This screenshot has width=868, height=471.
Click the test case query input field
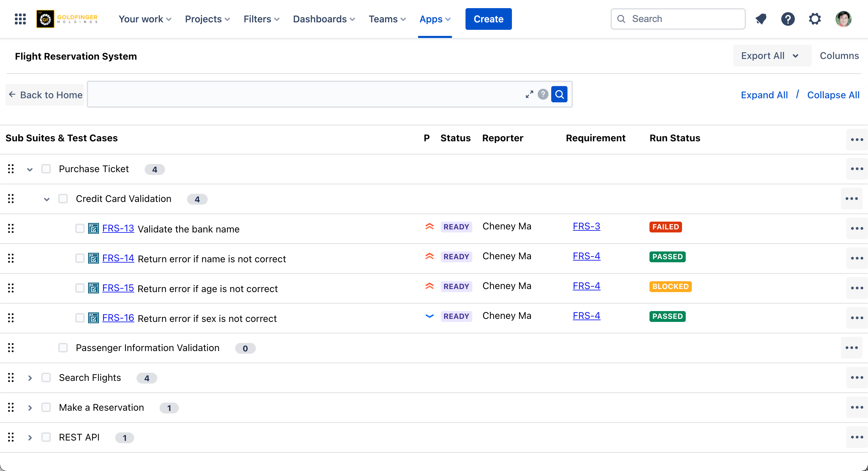point(305,94)
